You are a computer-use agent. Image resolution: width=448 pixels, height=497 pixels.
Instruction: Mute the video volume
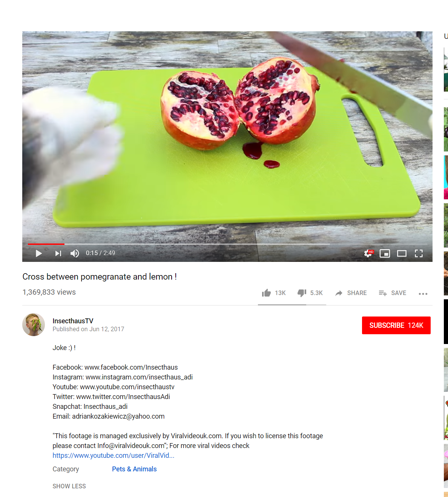(x=75, y=253)
